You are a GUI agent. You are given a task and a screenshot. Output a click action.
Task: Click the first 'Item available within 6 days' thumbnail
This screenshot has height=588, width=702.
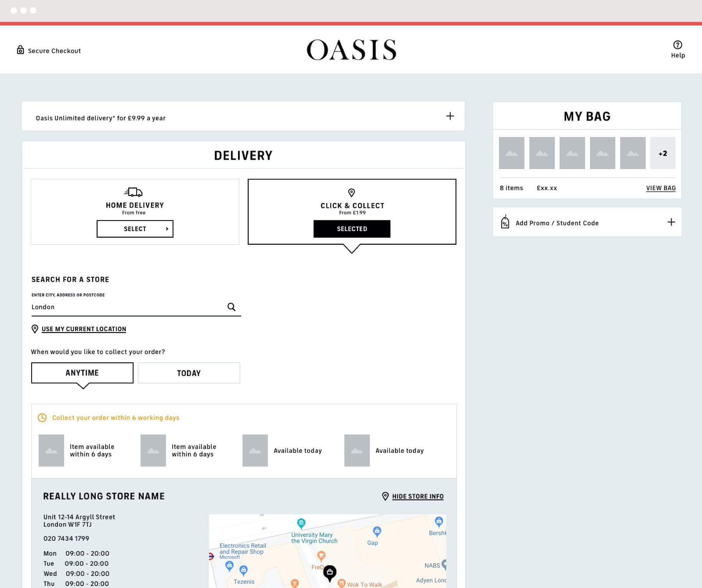click(x=51, y=450)
